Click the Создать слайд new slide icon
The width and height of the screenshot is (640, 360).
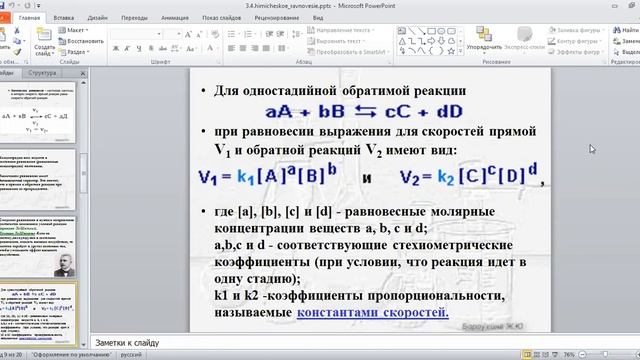[x=44, y=35]
